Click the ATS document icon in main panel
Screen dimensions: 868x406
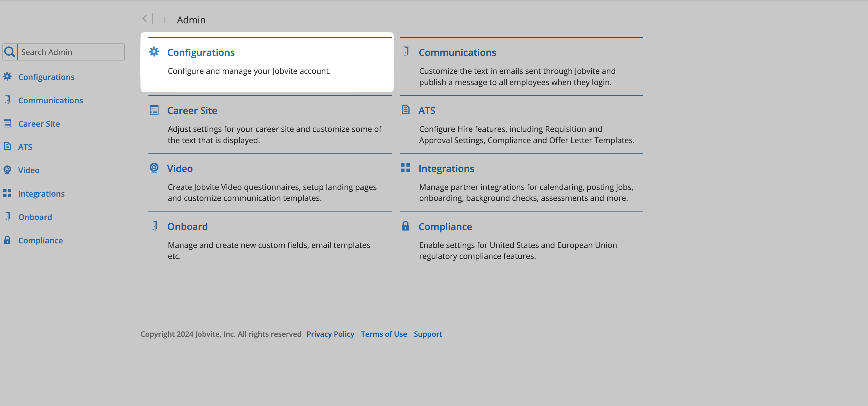(x=405, y=110)
